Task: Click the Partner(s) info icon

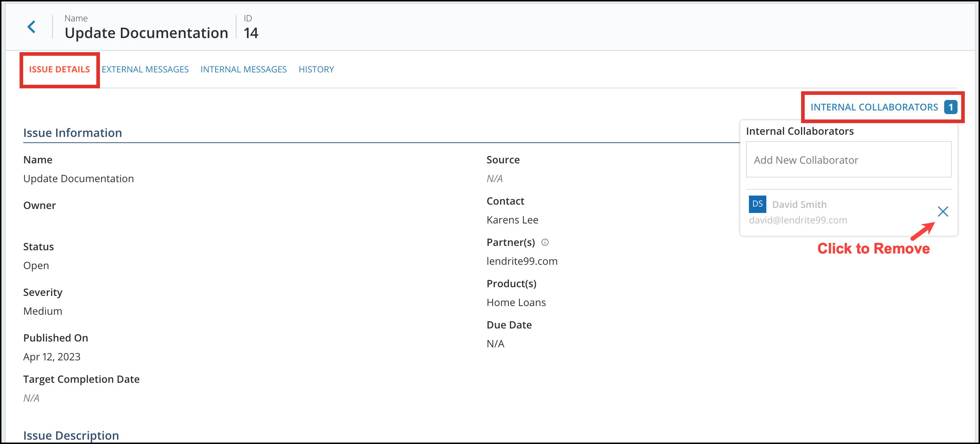Action: (x=545, y=242)
